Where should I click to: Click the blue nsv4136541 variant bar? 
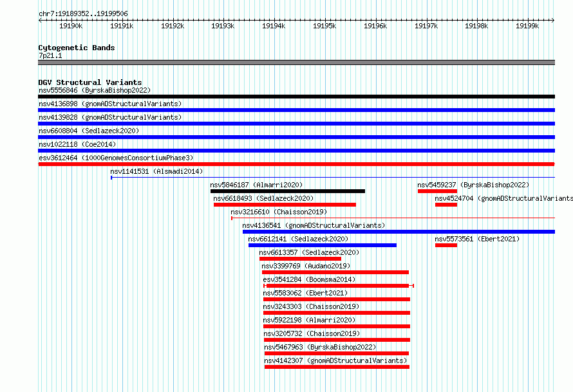point(399,232)
